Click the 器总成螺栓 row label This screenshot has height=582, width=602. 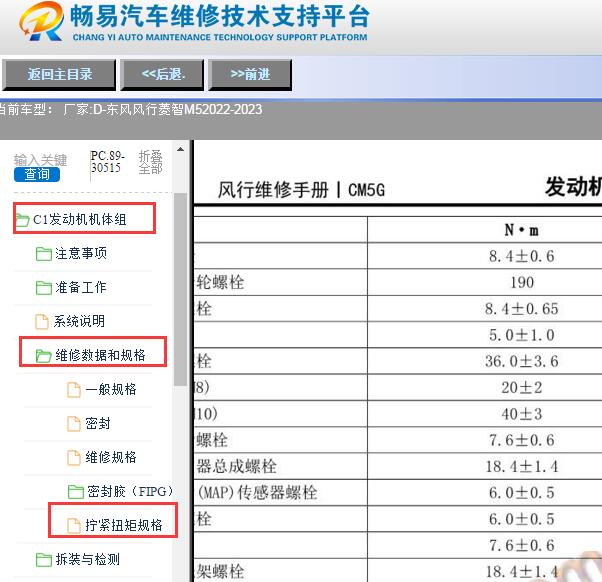[236, 466]
